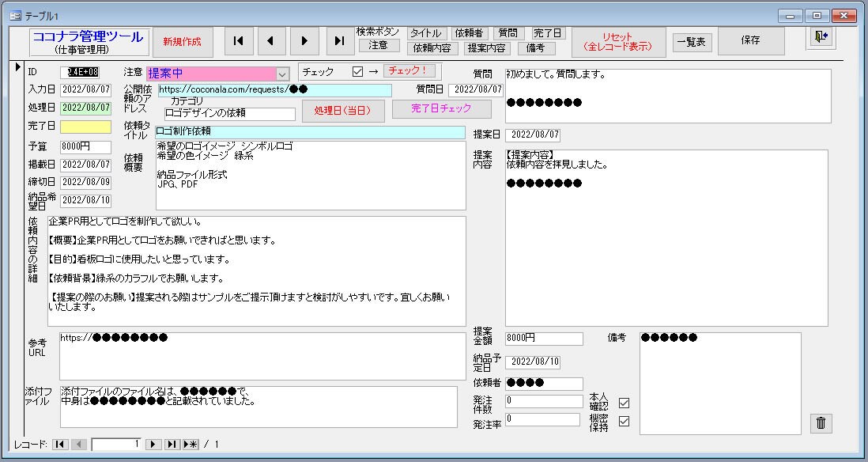Viewport: 868px width, 462px height.
Task: Click the 備考 notes text area
Action: (720, 384)
